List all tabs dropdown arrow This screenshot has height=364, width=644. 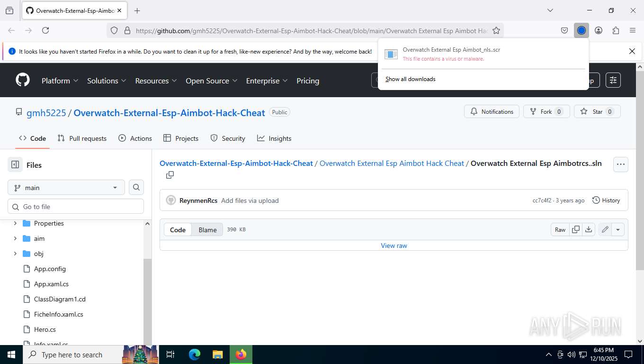(x=550, y=10)
